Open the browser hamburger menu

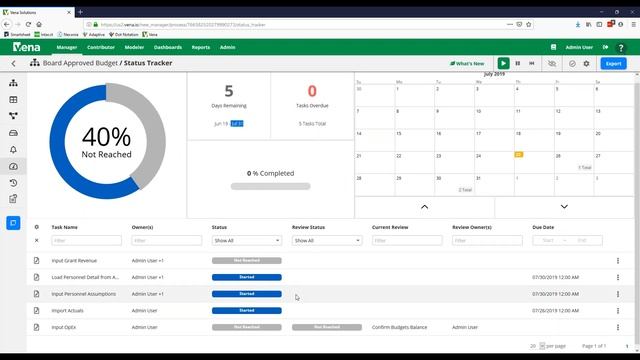tap(633, 24)
